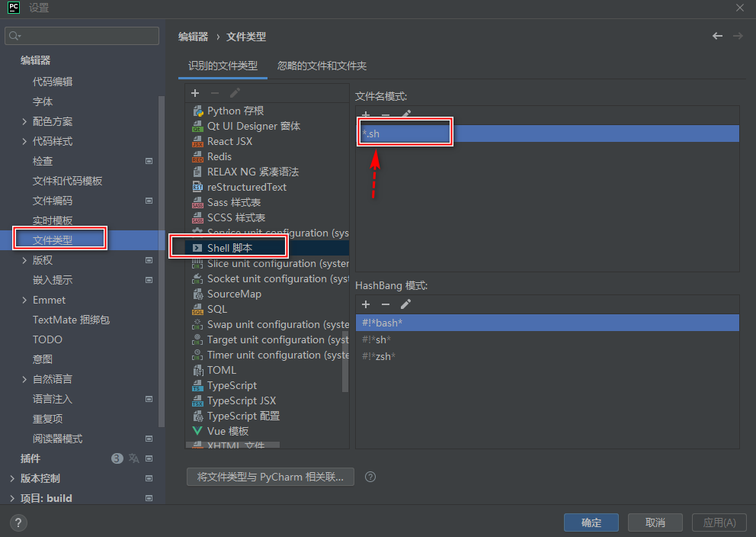Click SQL file type icon
This screenshot has width=756, height=537.
click(x=197, y=309)
